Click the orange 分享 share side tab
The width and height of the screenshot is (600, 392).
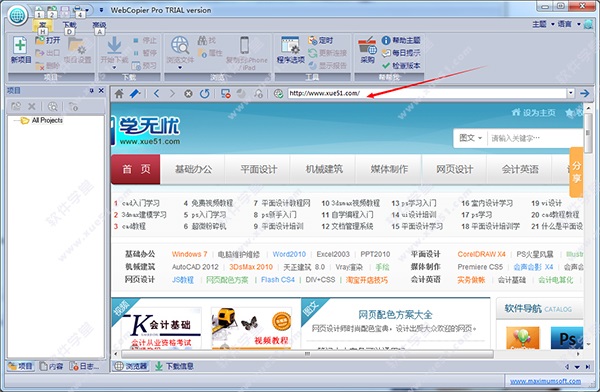[x=576, y=172]
